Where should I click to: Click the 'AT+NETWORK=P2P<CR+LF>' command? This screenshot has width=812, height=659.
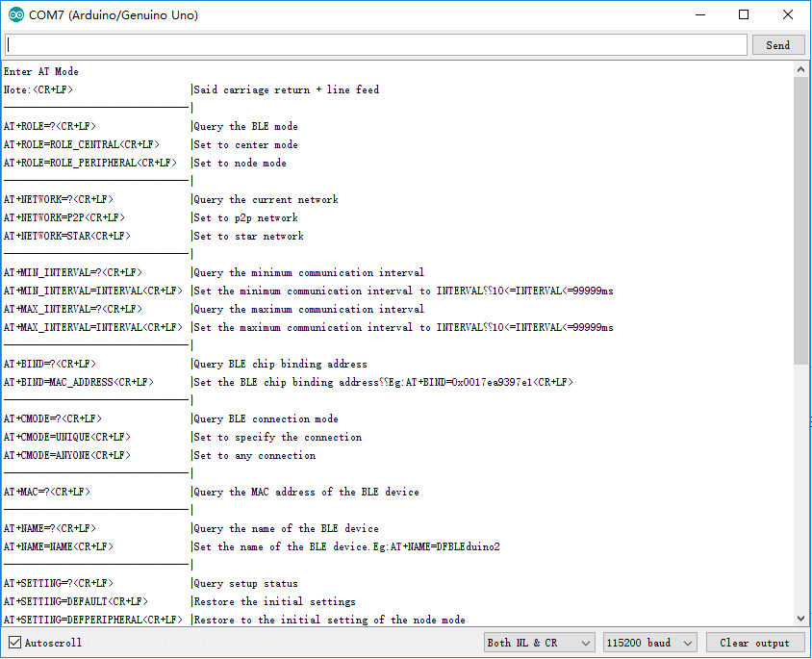point(64,218)
